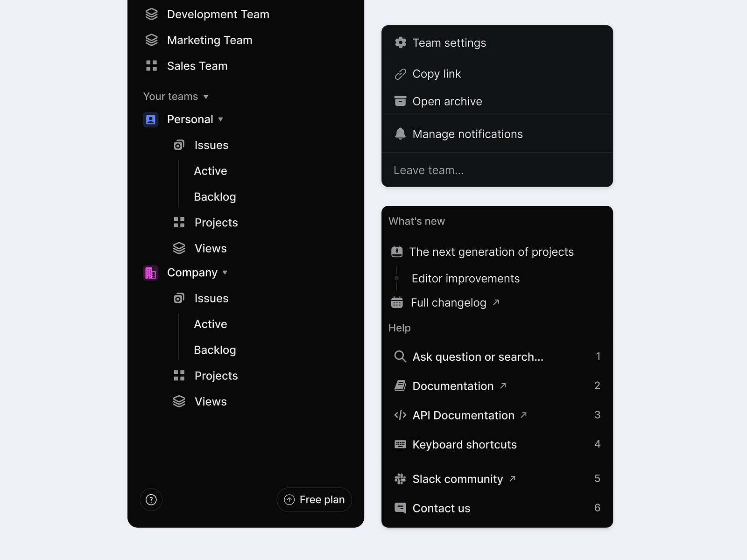The width and height of the screenshot is (747, 560).
Task: Select Backlog under Personal Issues
Action: coord(215,196)
